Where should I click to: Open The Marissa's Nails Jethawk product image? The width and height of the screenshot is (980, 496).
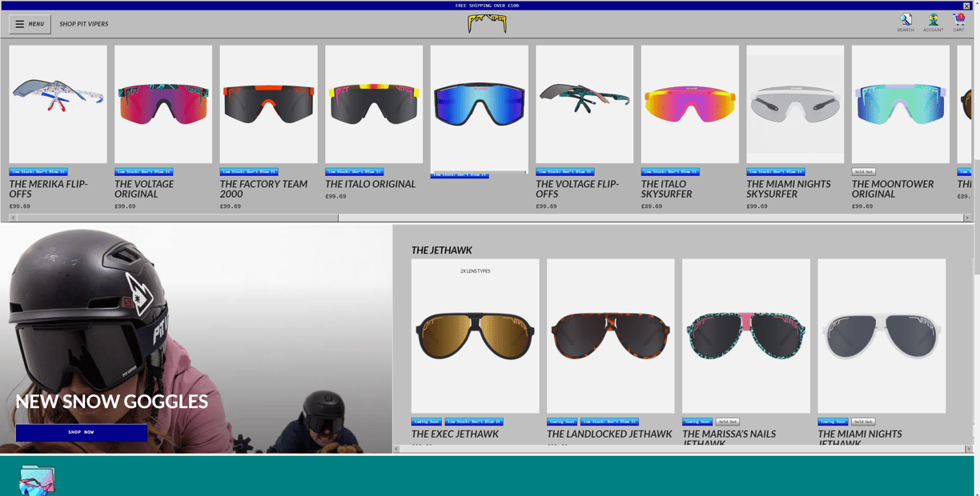746,336
